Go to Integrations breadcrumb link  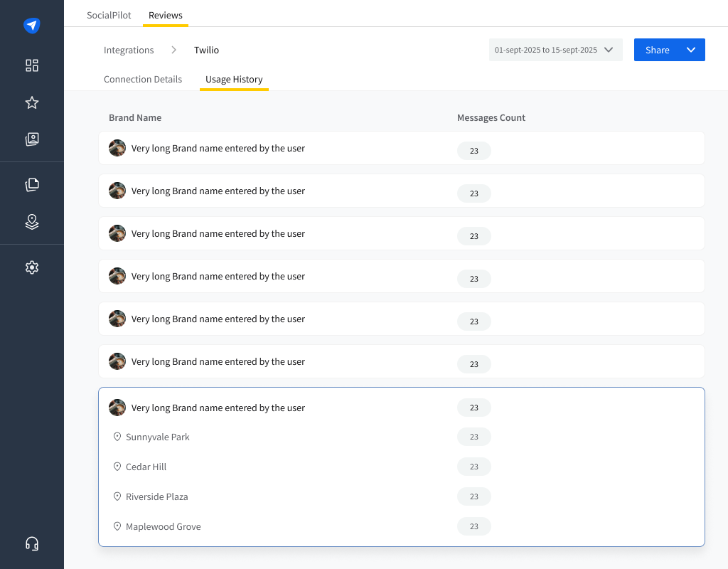pos(129,50)
